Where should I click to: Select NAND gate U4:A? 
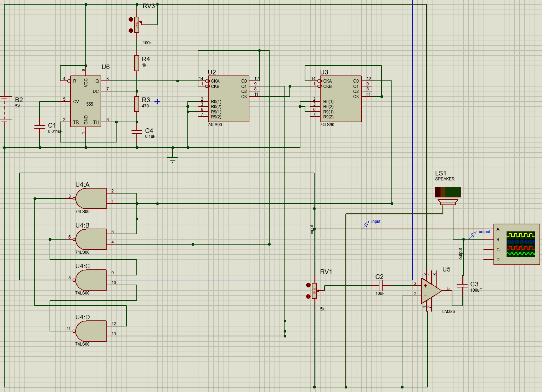(x=91, y=198)
